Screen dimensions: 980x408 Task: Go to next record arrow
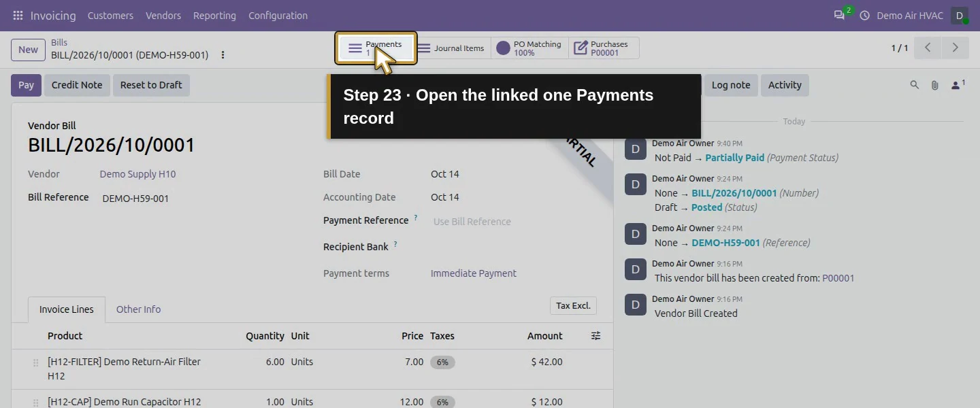[x=955, y=48]
